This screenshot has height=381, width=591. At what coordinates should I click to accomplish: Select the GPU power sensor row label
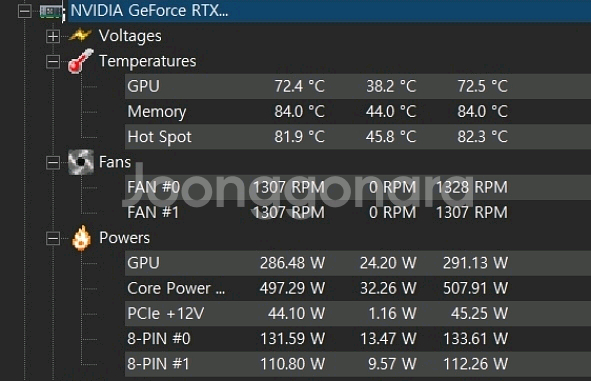tap(143, 263)
